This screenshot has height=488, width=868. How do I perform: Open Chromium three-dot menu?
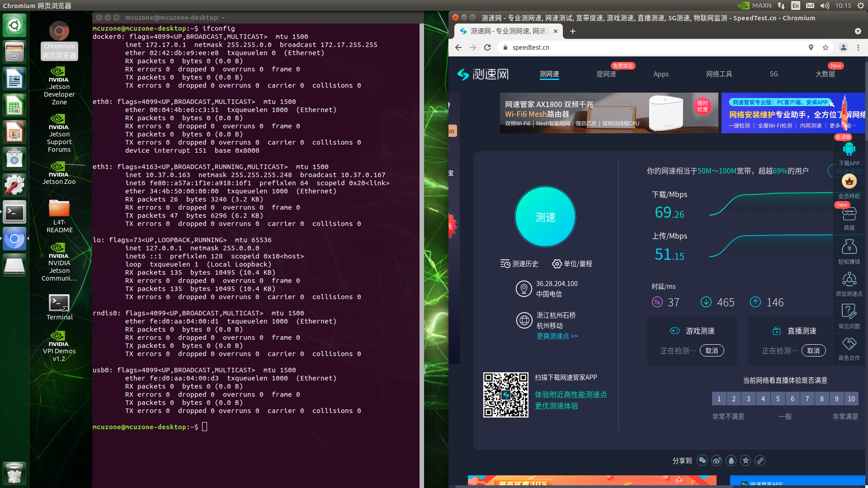pyautogui.click(x=858, y=47)
